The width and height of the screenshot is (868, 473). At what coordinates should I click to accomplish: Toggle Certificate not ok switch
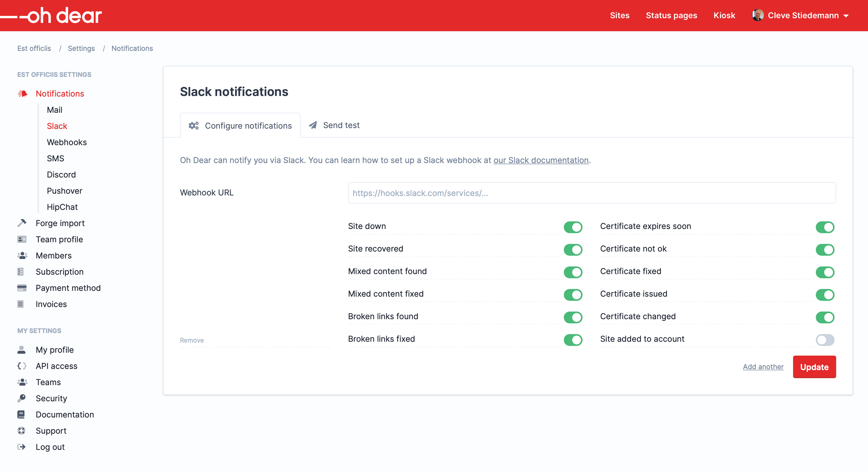coord(825,250)
